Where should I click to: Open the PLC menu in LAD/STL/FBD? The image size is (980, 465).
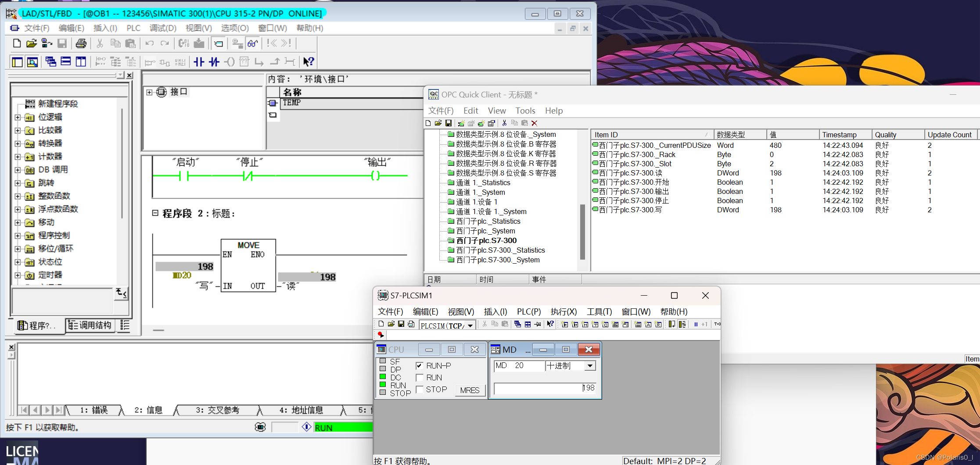click(133, 28)
